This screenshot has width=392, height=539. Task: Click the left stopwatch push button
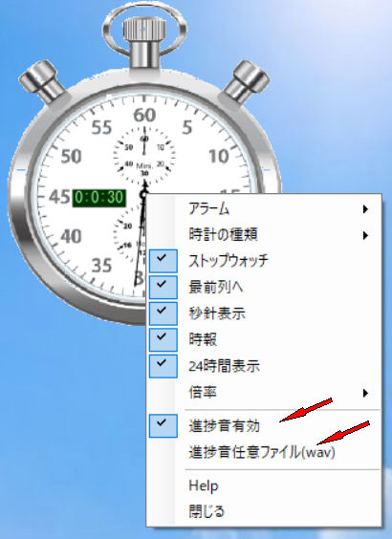click(x=42, y=81)
